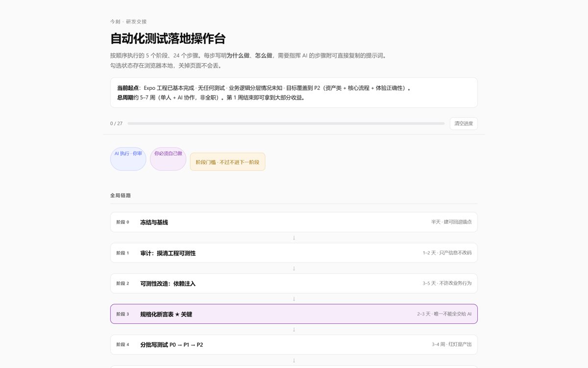Viewport: 588px width, 368px height.
Task: Click the 清空进度 button
Action: click(x=464, y=124)
